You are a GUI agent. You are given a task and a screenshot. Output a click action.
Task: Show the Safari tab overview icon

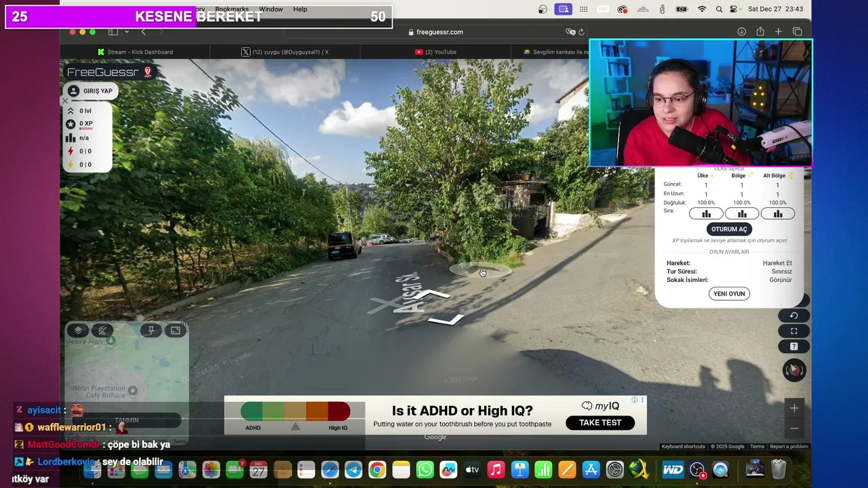click(797, 32)
